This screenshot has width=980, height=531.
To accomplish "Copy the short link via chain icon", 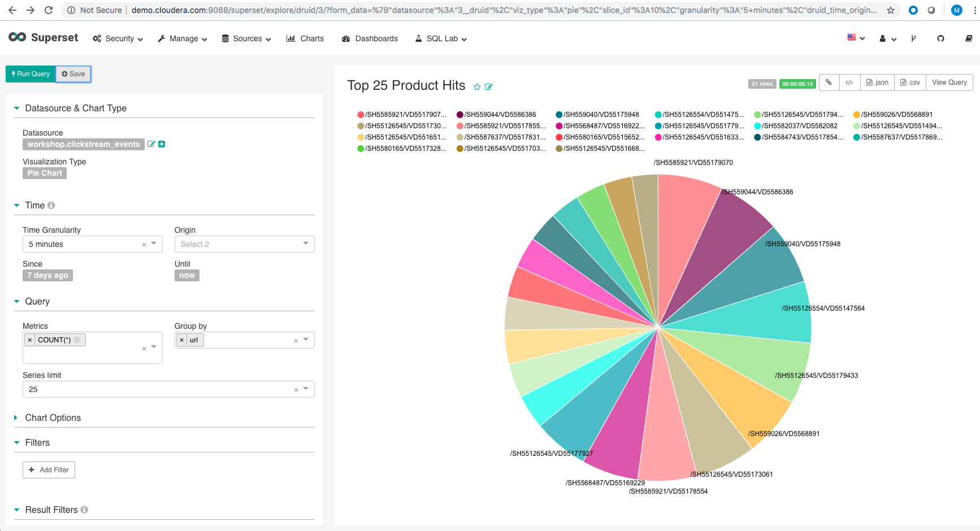I will (829, 82).
